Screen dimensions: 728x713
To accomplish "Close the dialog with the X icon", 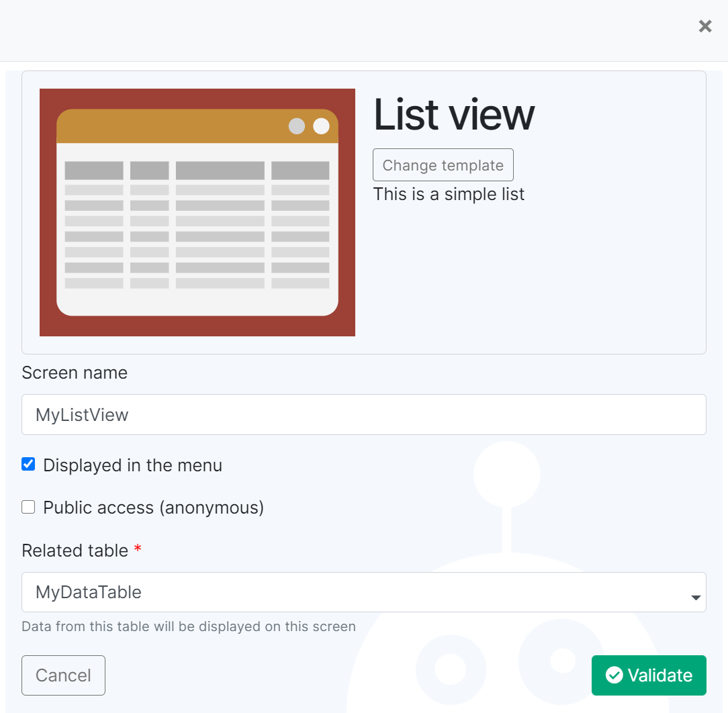I will coord(704,26).
